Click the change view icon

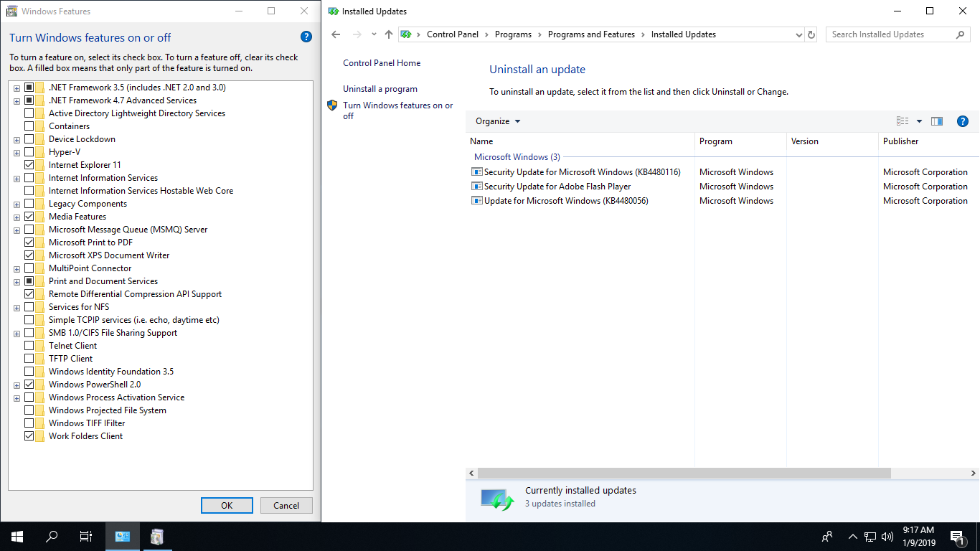click(903, 121)
